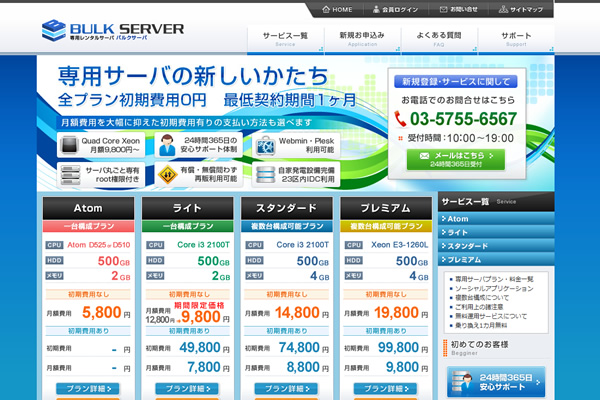
Task: Click the 自家発電設備 data center icon
Action: pyautogui.click(x=266, y=177)
